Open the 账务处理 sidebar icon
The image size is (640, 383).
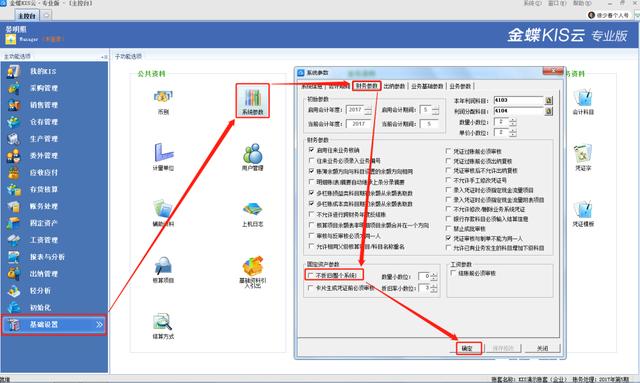tap(13, 206)
